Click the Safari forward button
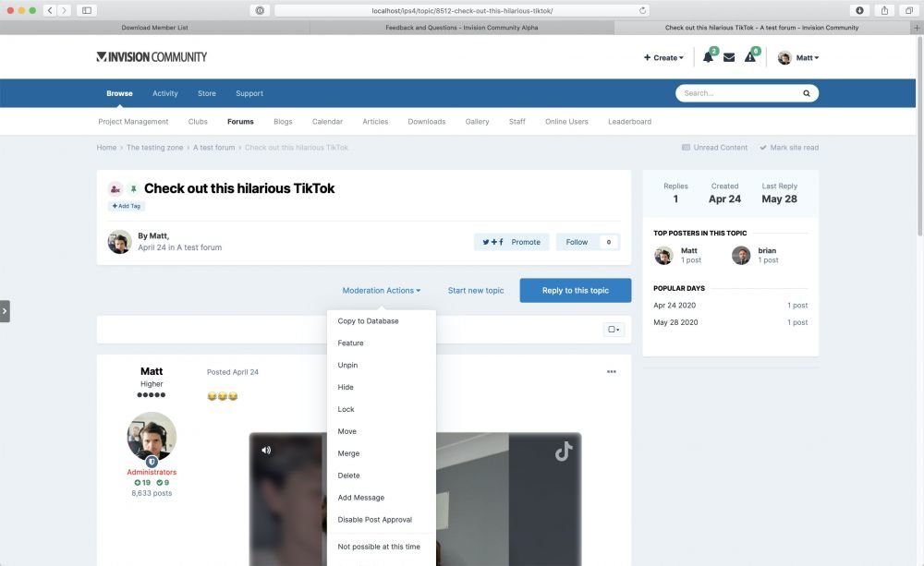 65,10
